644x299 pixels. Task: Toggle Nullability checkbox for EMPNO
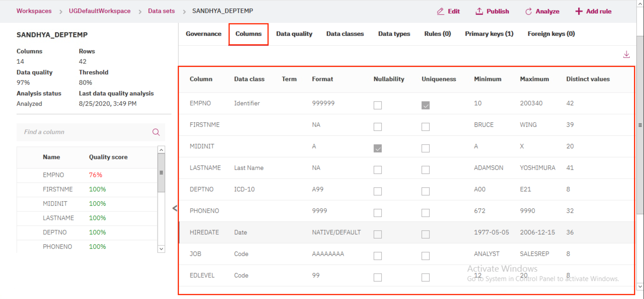pos(377,105)
